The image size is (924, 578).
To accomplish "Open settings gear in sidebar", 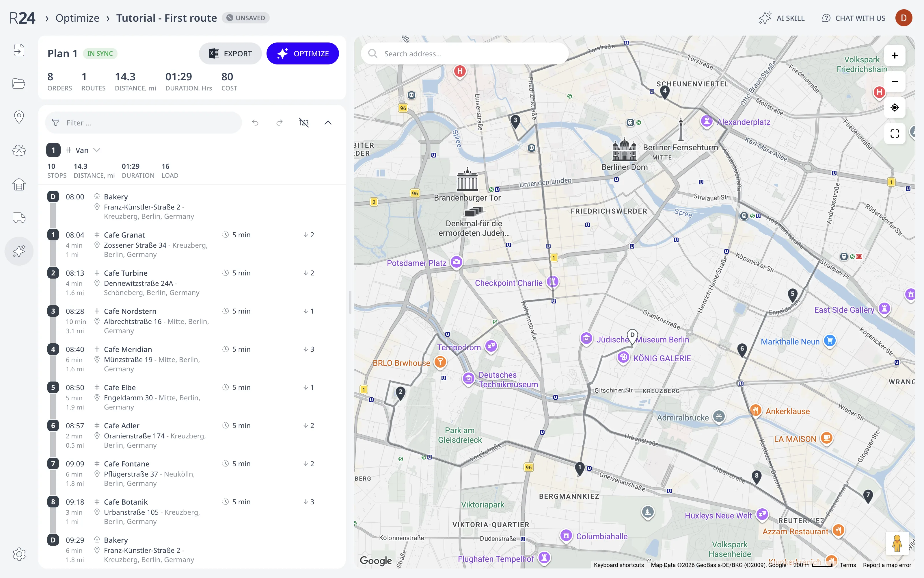I will point(19,554).
